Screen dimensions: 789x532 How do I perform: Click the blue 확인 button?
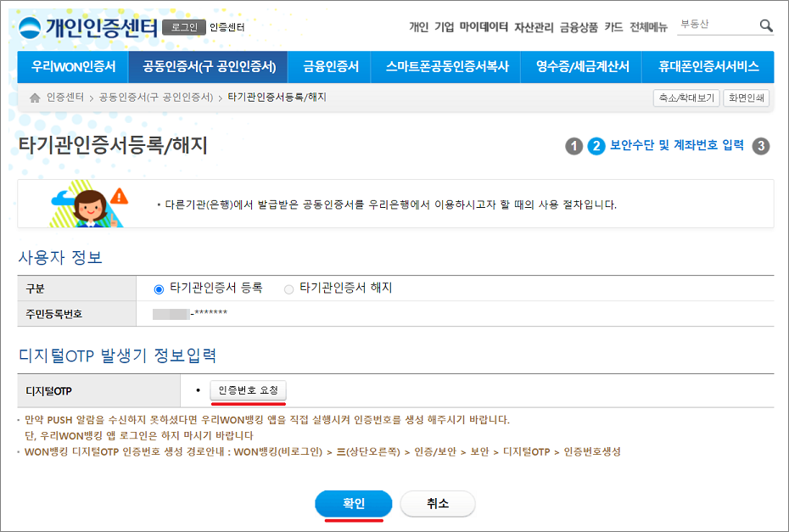click(x=353, y=503)
